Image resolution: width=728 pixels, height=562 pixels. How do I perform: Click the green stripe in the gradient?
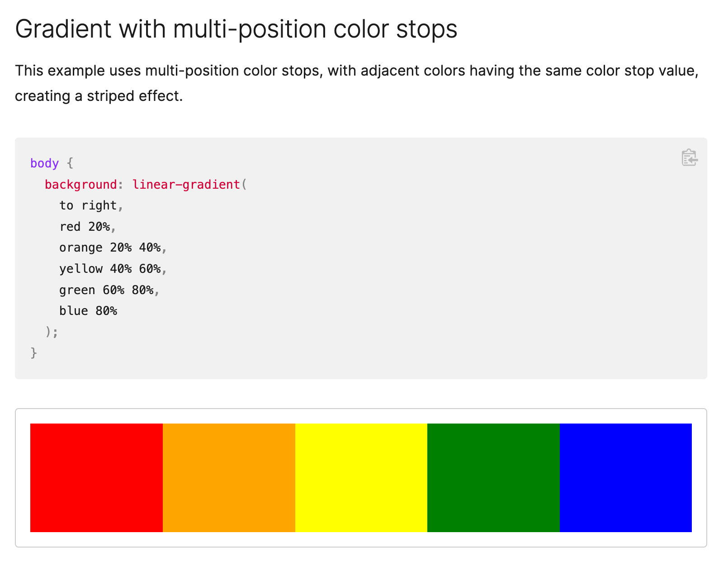(x=493, y=477)
